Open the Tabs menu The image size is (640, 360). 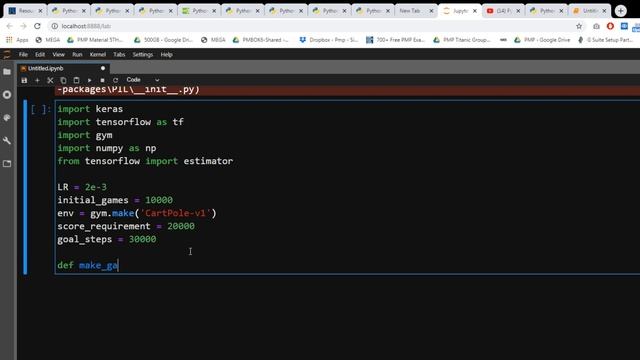(119, 54)
